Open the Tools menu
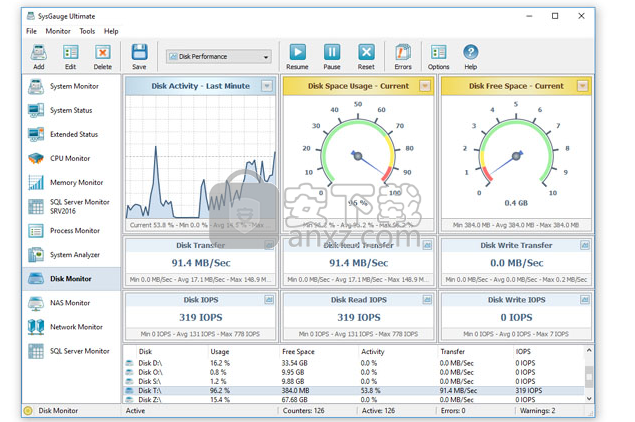 87,31
